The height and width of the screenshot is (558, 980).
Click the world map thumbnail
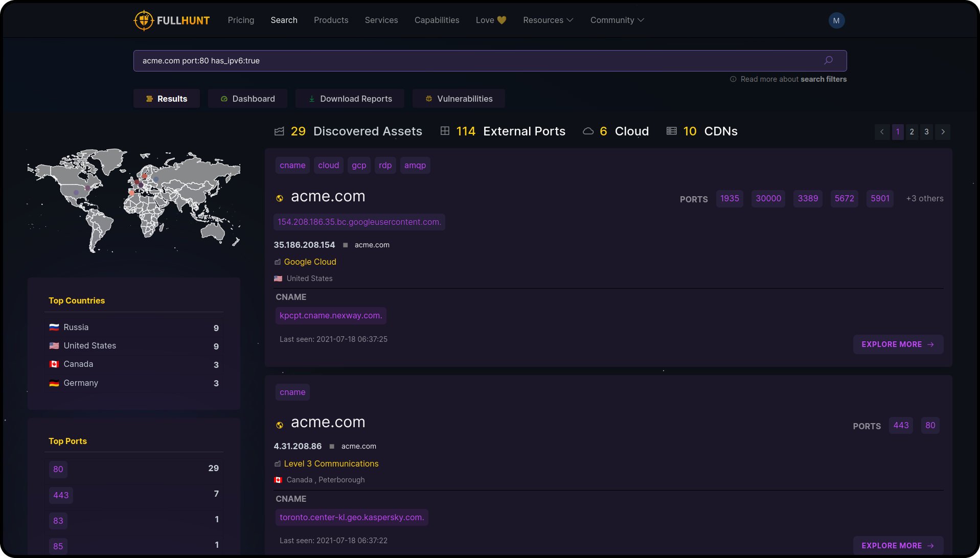point(134,200)
